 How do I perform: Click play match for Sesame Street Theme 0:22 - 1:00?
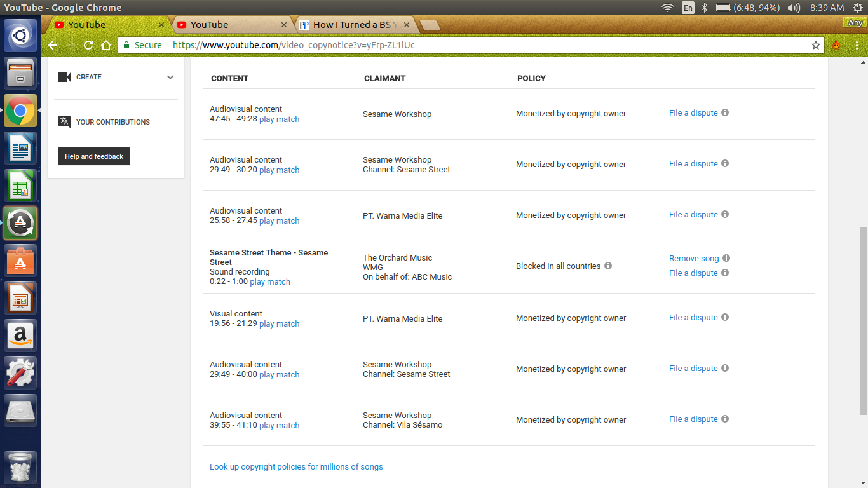[270, 282]
